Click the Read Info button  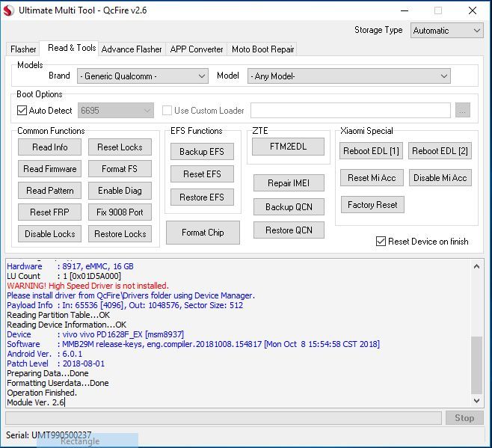pos(49,147)
